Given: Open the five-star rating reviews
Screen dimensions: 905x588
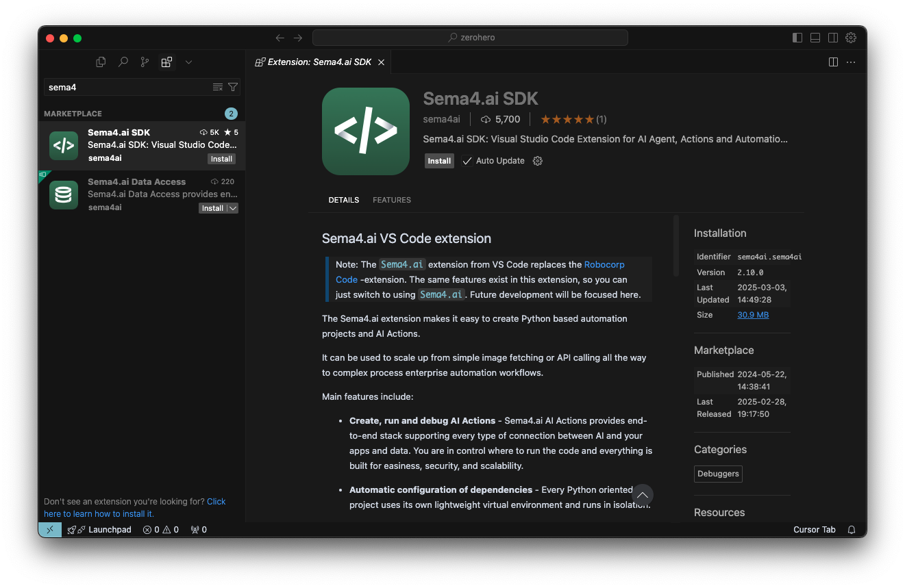Looking at the screenshot, I should (x=573, y=119).
